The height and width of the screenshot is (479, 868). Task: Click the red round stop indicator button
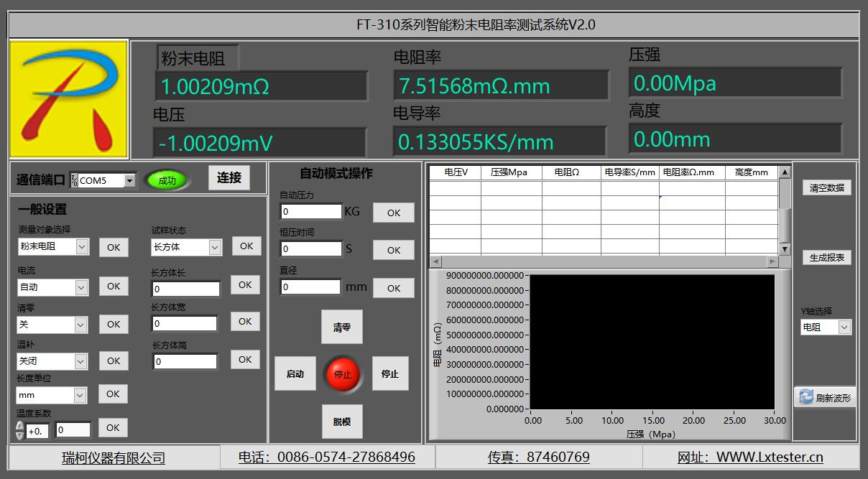pos(343,374)
